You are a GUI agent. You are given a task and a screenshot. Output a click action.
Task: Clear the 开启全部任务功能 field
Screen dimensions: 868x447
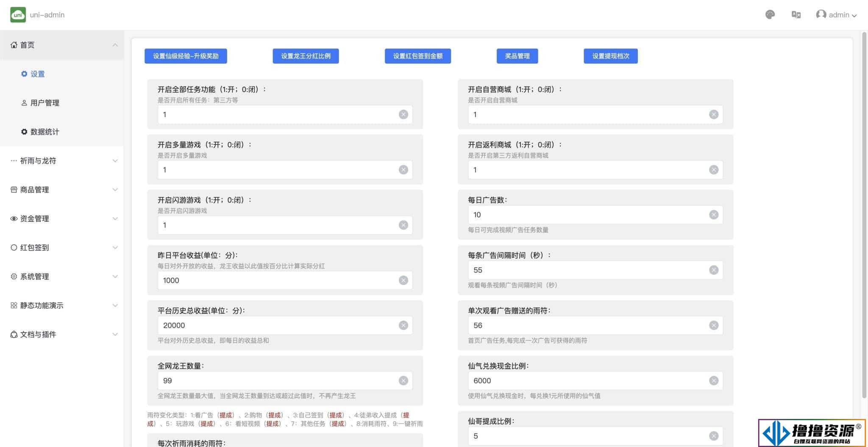click(x=403, y=115)
